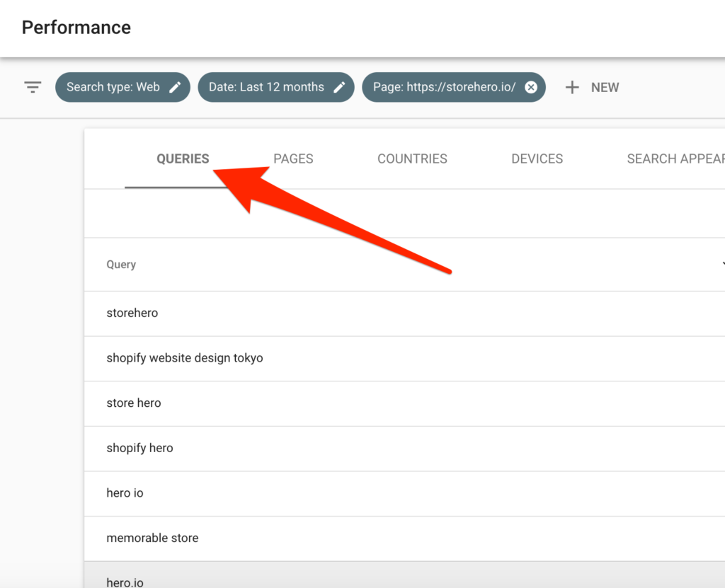Select 'shopify website design tokyo' query

[x=404, y=359]
